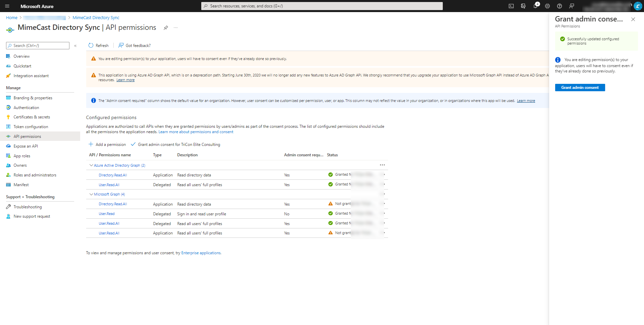Click the API / Permissions name column header
This screenshot has width=644, height=325.
110,155
